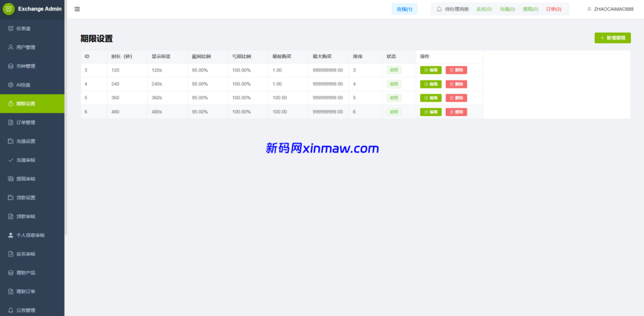
Task: Open 提现审核 via its sidebar icon
Action: tap(11, 179)
